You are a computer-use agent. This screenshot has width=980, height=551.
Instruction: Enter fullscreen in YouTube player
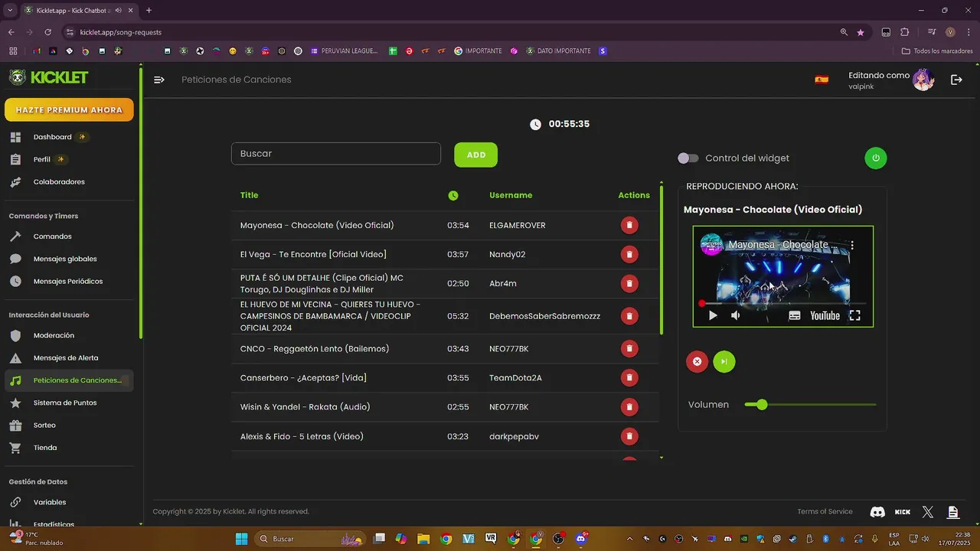coord(855,315)
